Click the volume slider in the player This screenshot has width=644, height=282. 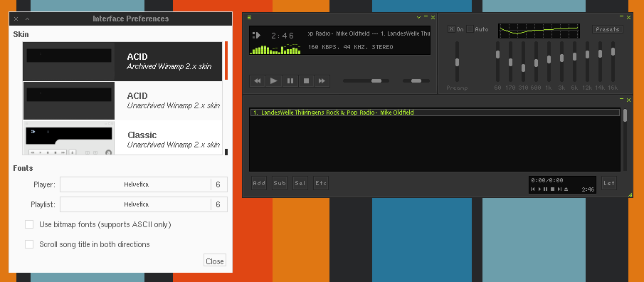click(366, 81)
